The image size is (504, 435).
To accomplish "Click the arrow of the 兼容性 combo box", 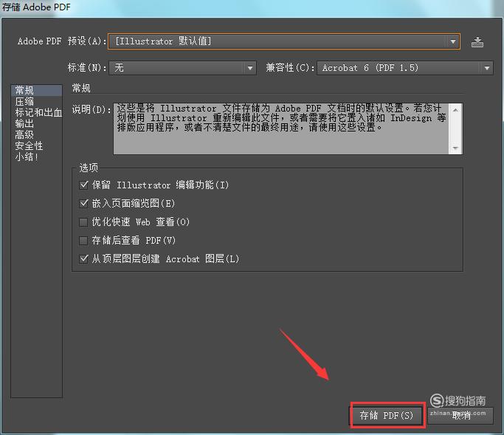I will click(x=486, y=68).
